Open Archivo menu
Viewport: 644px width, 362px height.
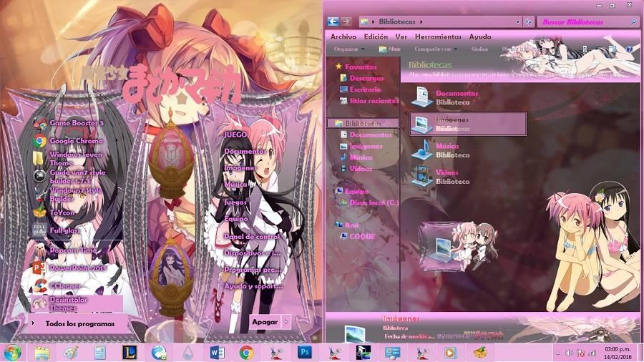(343, 36)
